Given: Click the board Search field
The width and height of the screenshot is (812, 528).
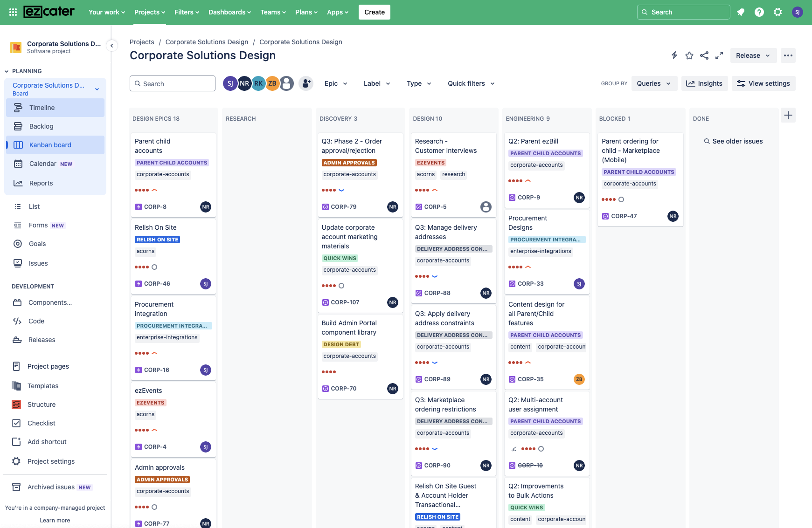Looking at the screenshot, I should tap(173, 83).
